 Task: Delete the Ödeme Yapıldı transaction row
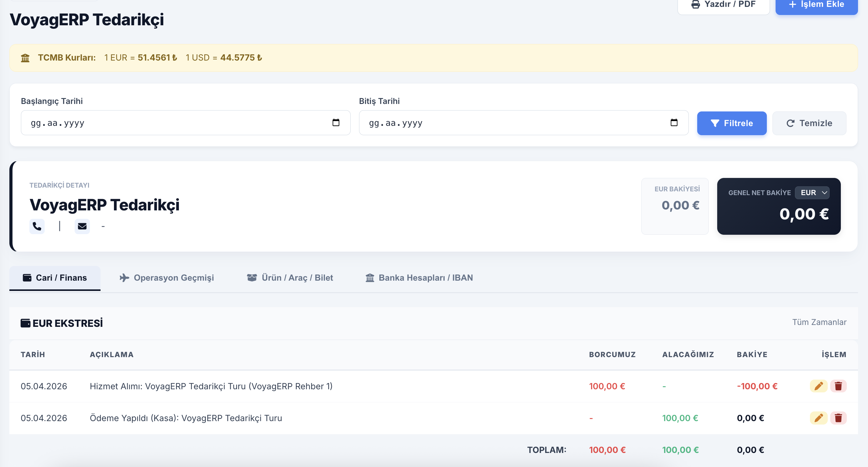(838, 418)
